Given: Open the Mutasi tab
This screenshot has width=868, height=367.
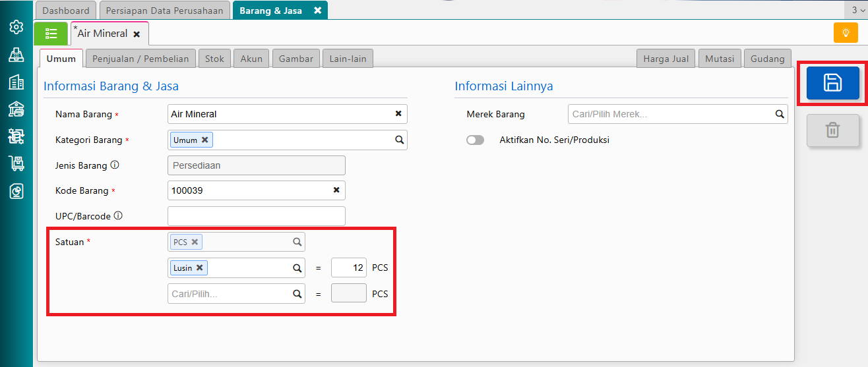Looking at the screenshot, I should coord(720,59).
